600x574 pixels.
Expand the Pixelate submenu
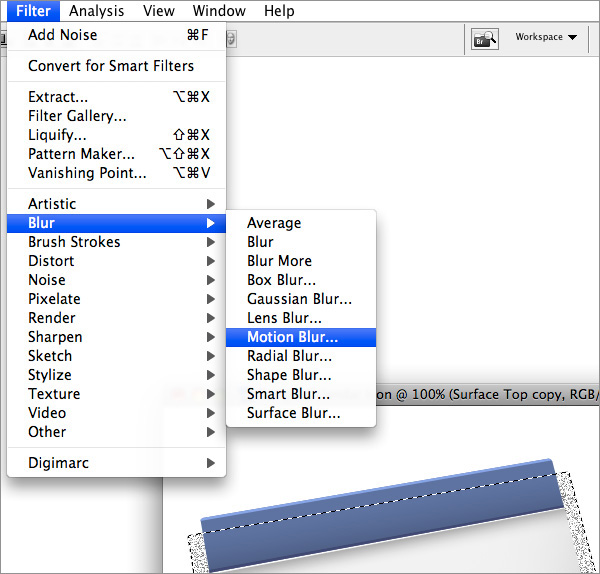116,299
